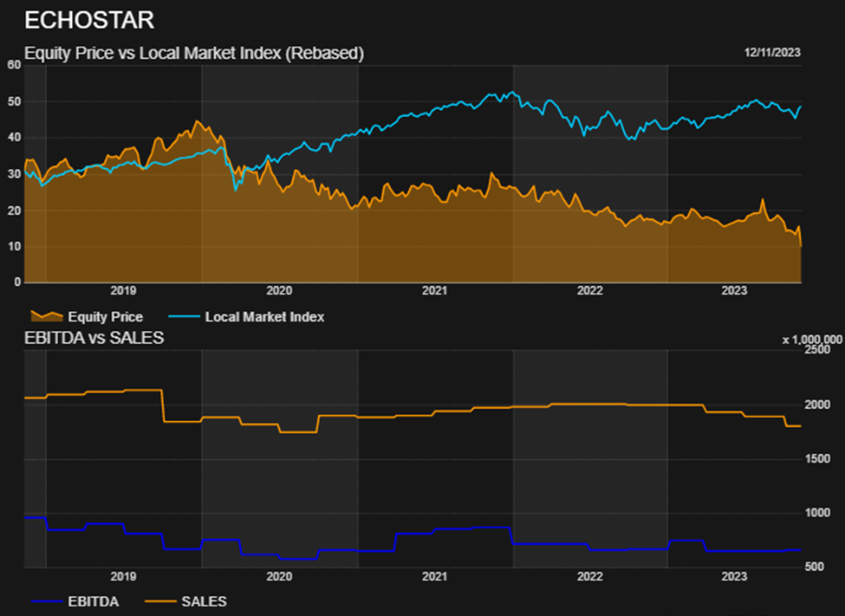Click 2022 on the lower chart axis
This screenshot has width=845, height=616.
(590, 576)
